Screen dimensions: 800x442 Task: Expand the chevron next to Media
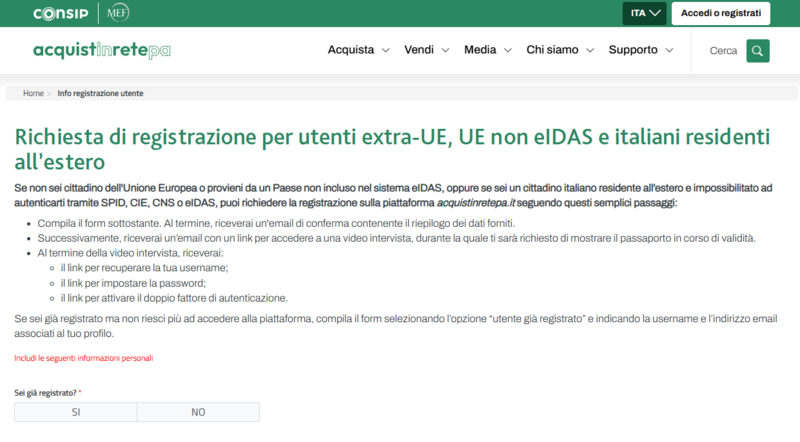click(x=508, y=51)
